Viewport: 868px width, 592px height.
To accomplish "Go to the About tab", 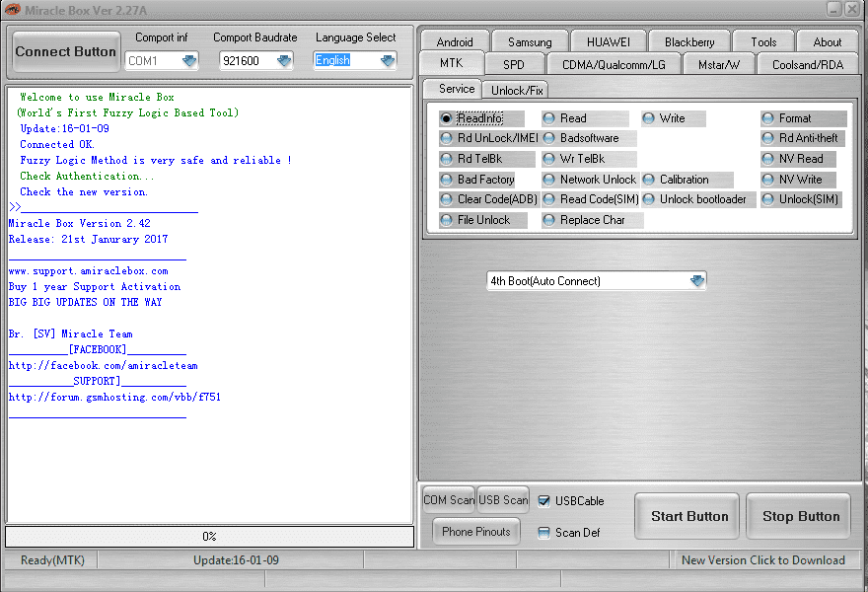I will tap(827, 41).
